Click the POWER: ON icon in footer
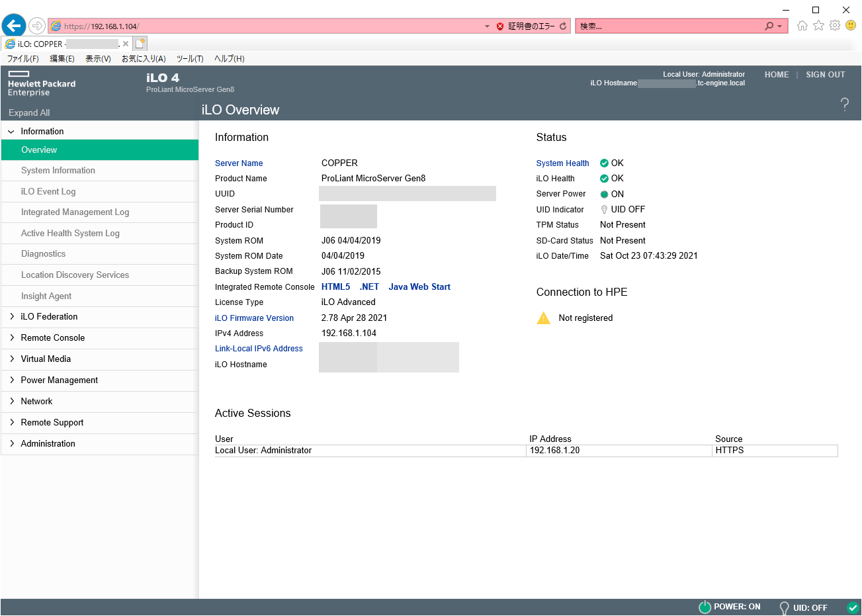Image resolution: width=862 pixels, height=616 pixels. (705, 607)
